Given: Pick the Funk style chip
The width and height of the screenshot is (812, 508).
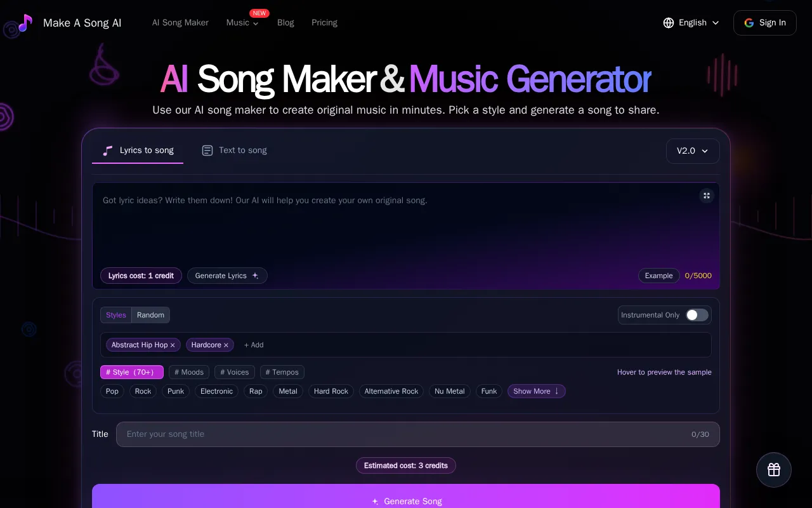Looking at the screenshot, I should [x=489, y=391].
